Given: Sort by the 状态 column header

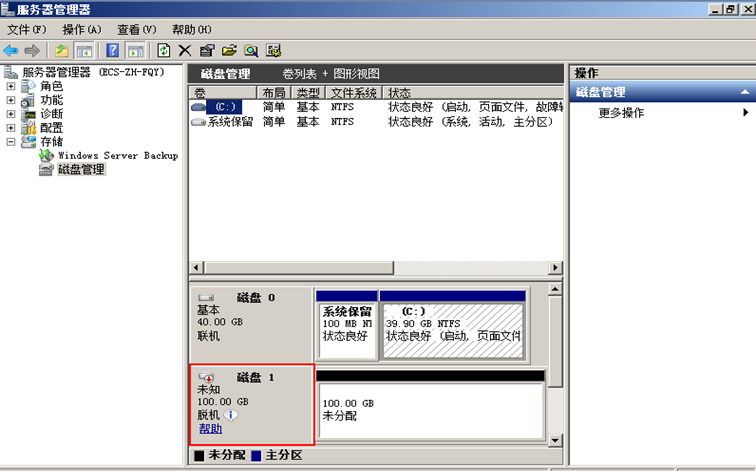Looking at the screenshot, I should tap(473, 93).
